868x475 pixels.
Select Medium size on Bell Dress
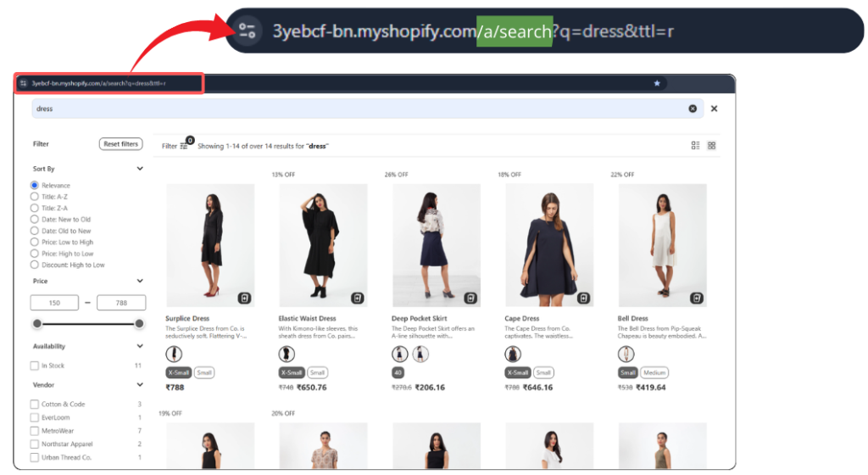point(654,372)
